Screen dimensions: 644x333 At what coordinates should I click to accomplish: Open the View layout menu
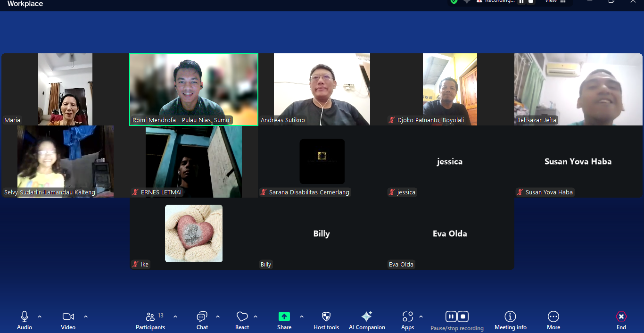[x=555, y=1]
